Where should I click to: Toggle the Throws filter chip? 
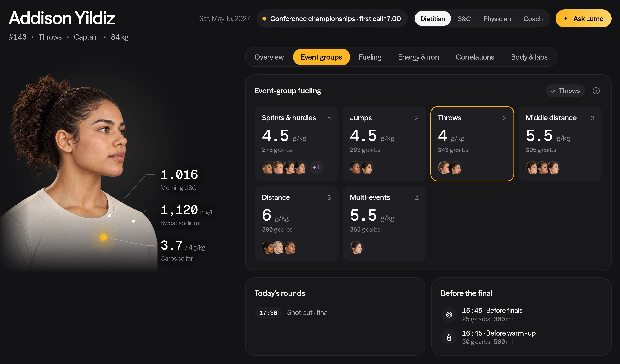tap(565, 91)
